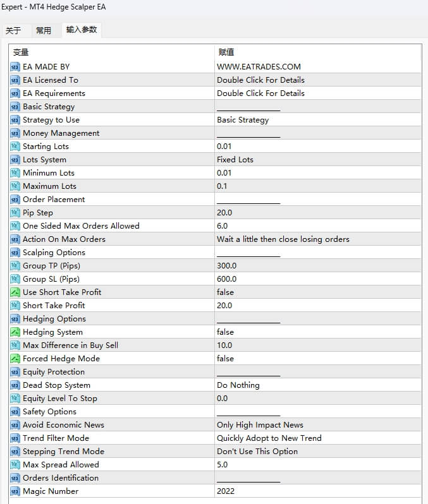Select the Order Placement section label
The image size is (428, 504).
pos(54,200)
